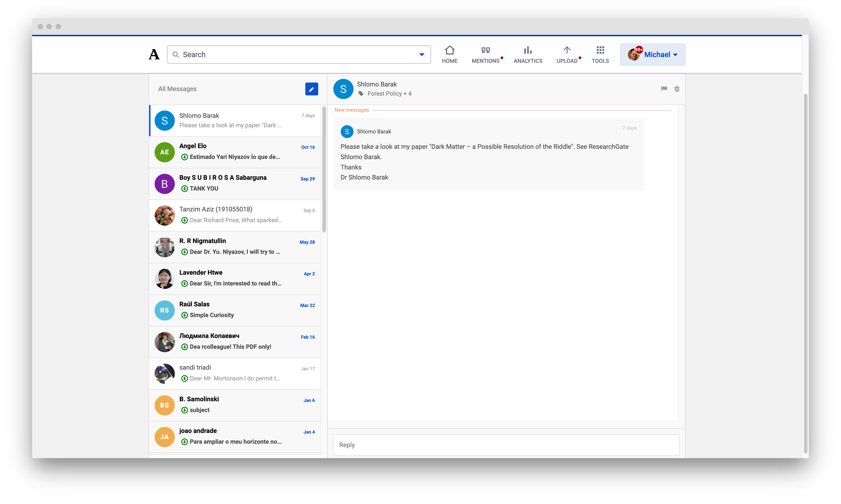
Task: Go to Home via house icon
Action: [450, 50]
